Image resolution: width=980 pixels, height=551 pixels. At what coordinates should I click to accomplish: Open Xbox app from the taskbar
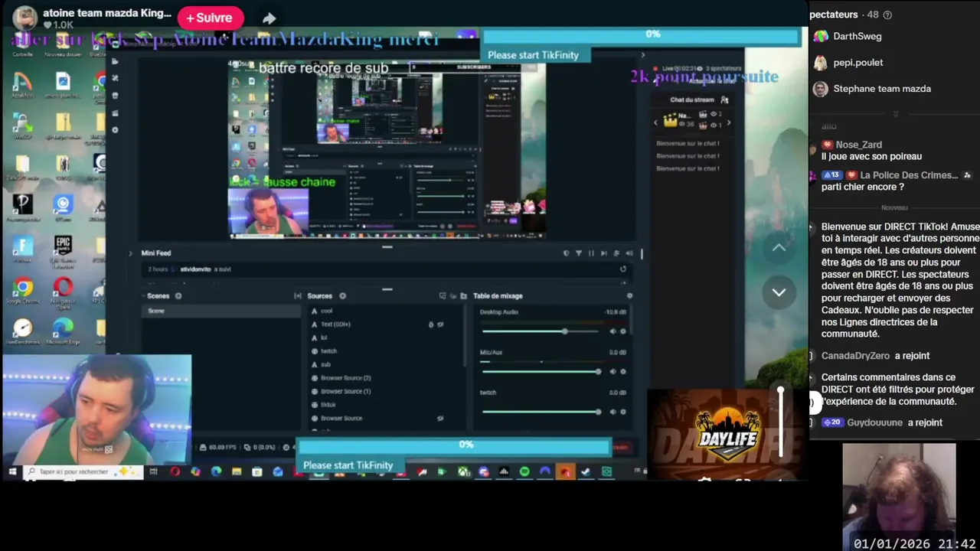point(463,471)
